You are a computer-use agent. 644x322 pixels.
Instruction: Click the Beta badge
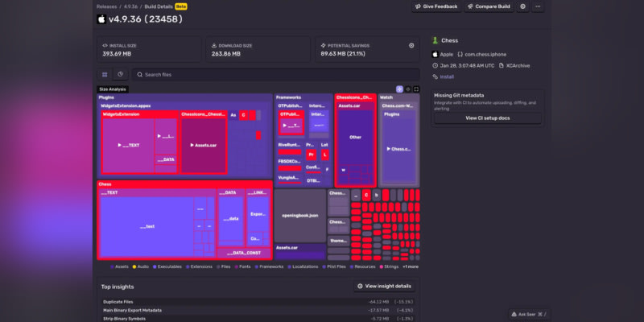(180, 6)
